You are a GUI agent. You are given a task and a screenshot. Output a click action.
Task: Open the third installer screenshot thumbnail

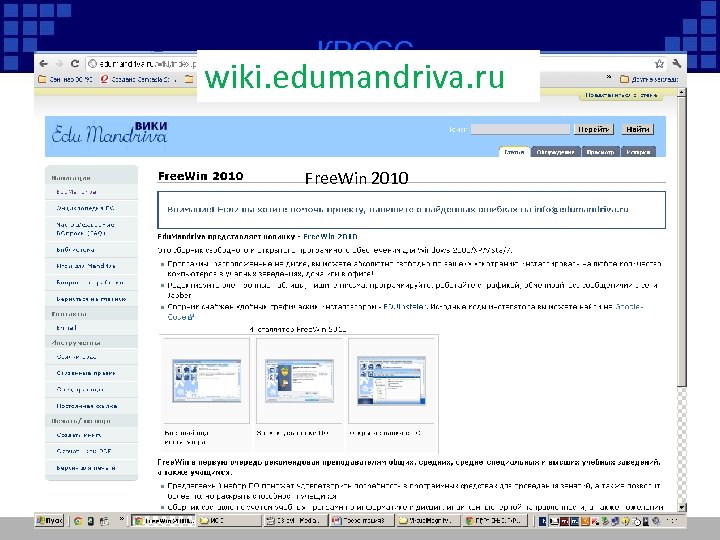click(x=391, y=381)
